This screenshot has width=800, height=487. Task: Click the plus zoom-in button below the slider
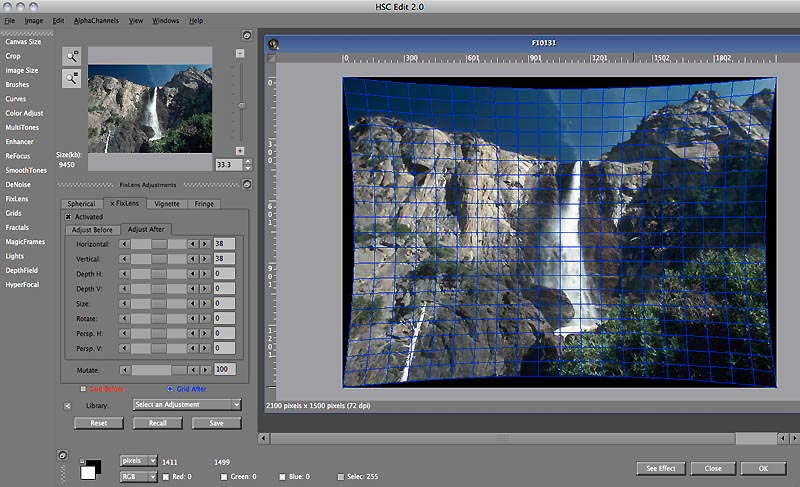(240, 150)
